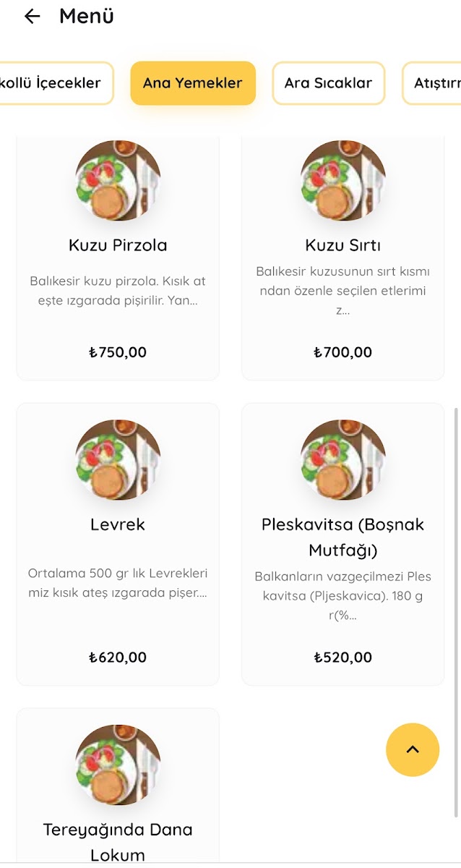Image resolution: width=461 pixels, height=868 pixels.
Task: Click the ₺750,00 price of Kuzu Pirzola
Action: 118,352
